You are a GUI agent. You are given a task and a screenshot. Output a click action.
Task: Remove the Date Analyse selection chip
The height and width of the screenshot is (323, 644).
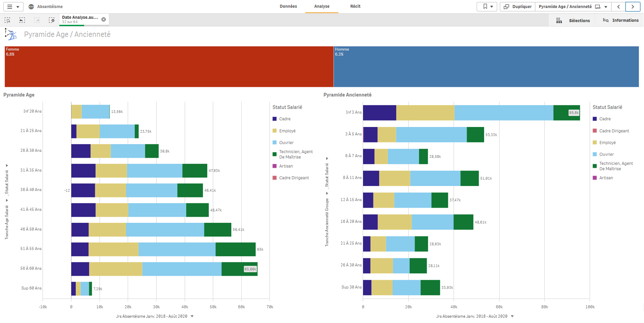[x=104, y=19]
